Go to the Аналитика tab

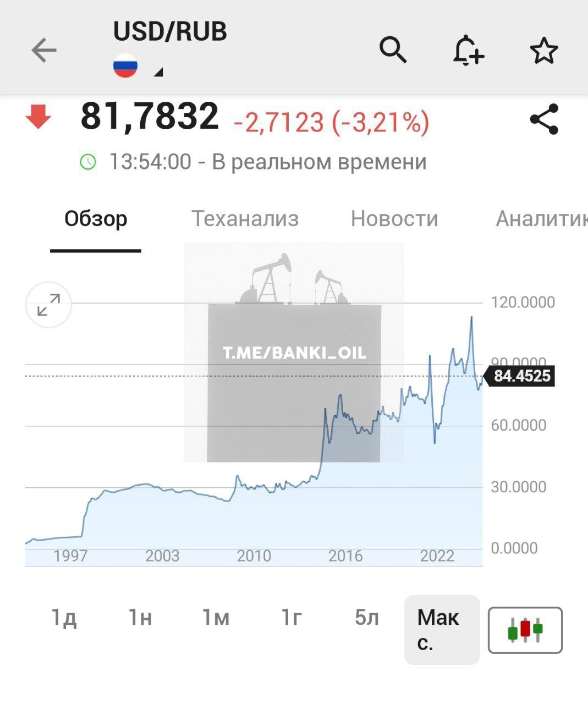click(541, 219)
